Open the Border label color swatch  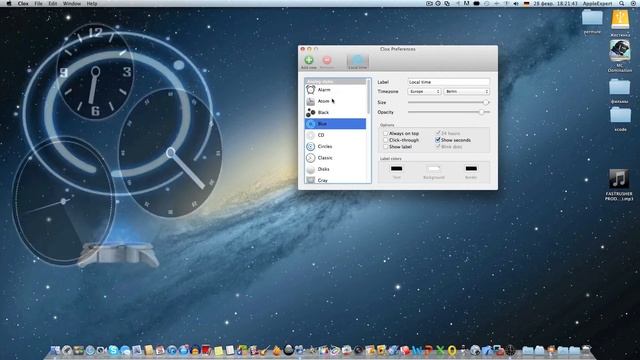[471, 169]
